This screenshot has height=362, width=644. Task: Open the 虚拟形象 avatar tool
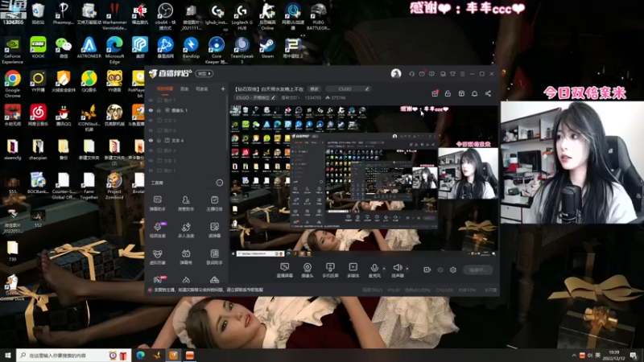click(x=157, y=257)
